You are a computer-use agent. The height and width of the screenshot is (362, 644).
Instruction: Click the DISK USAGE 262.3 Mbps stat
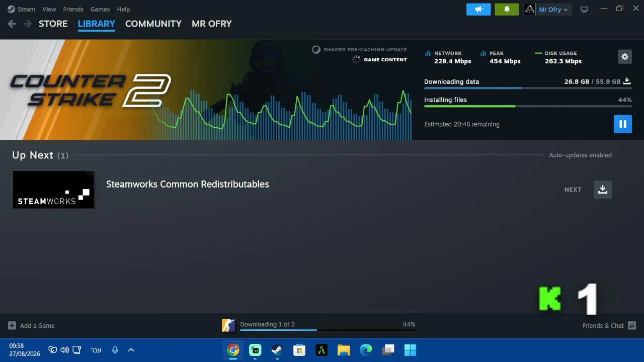click(558, 57)
